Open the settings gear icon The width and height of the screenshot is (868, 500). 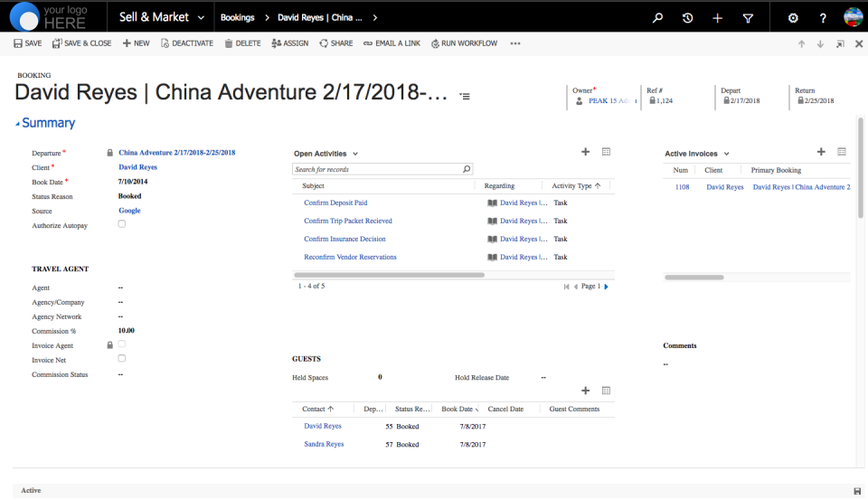pos(793,17)
